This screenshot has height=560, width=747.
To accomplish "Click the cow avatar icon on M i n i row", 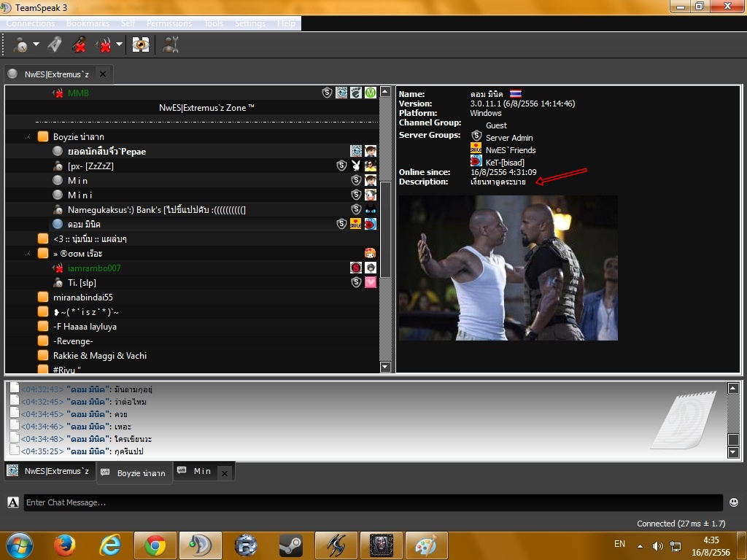I will pos(371,195).
